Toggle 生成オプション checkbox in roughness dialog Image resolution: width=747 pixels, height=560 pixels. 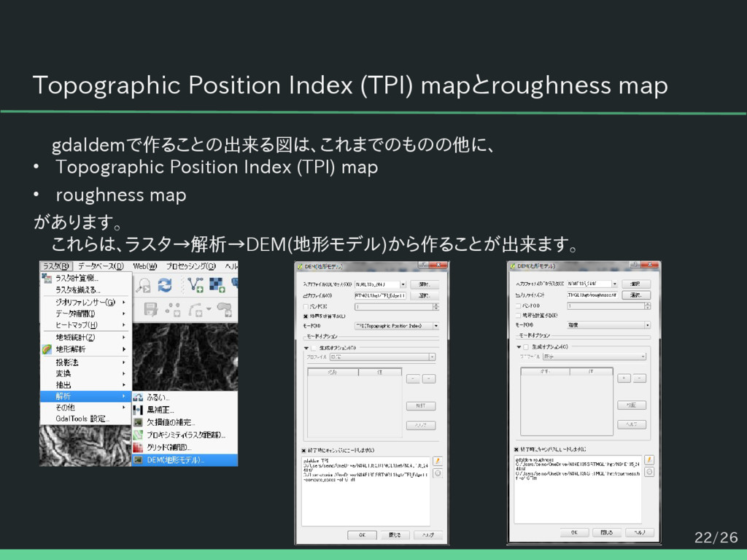coord(527,347)
